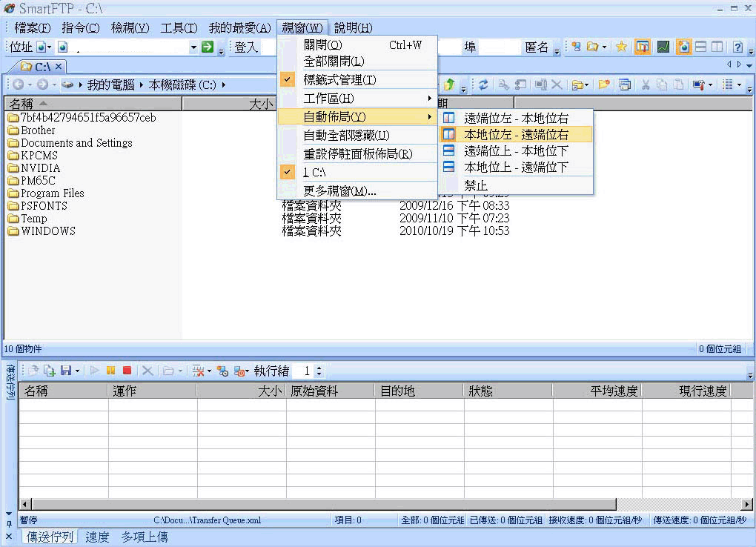The image size is (756, 547).
Task: Create a new folder using the starred folder icon
Action: pos(603,85)
